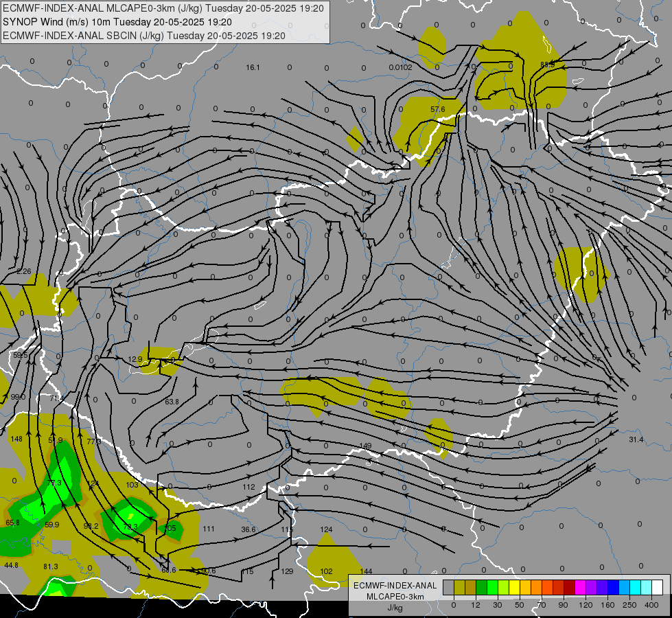This screenshot has width=672, height=618.
Task: Click the map value 88.9
Action: [x=547, y=65]
